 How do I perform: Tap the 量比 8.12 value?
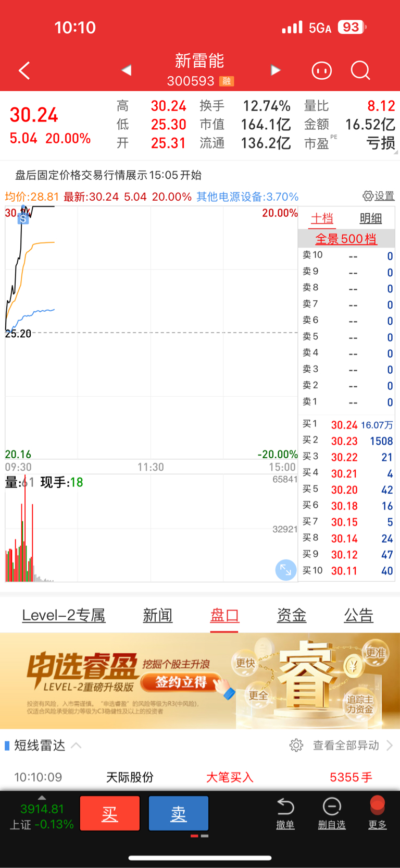[381, 106]
